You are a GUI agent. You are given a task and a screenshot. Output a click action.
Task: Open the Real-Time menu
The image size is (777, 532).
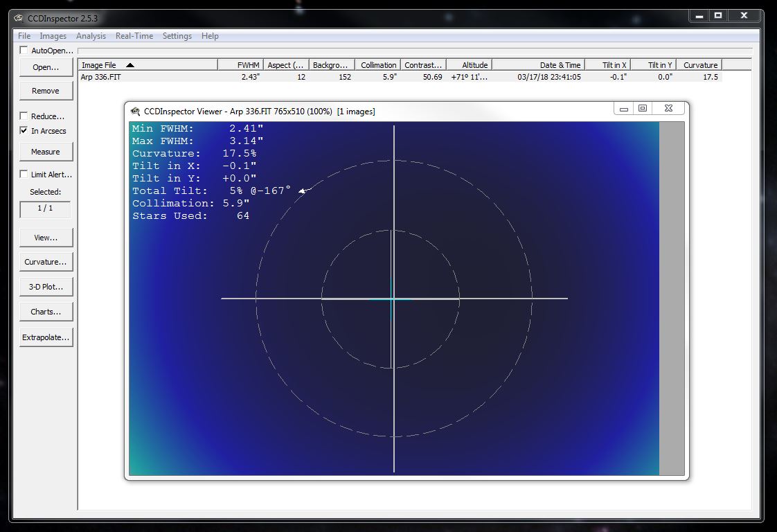[x=134, y=36]
